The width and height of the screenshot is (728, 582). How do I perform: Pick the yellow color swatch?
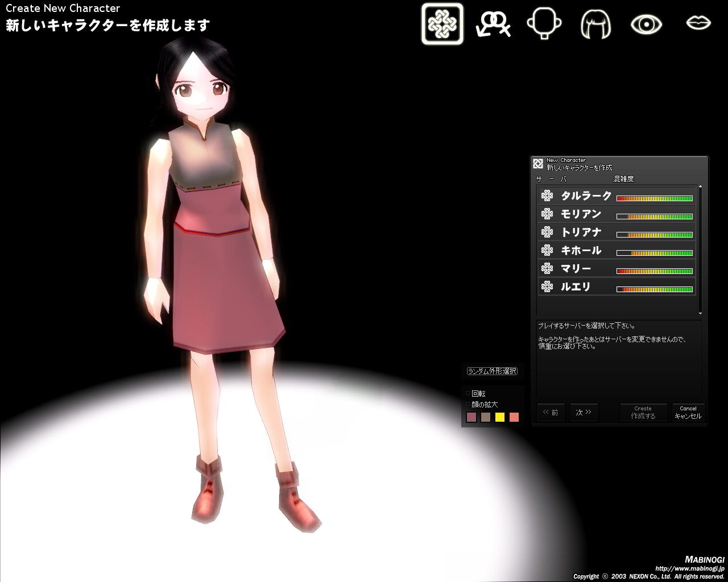coord(500,417)
